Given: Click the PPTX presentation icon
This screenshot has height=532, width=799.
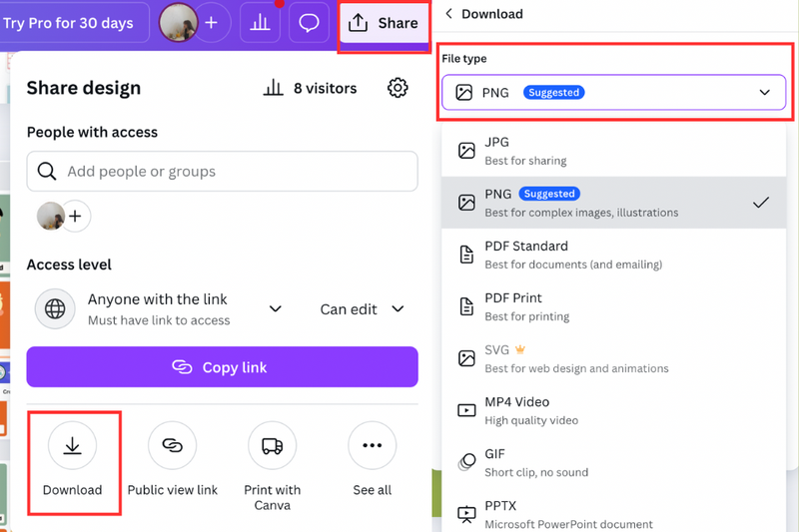Looking at the screenshot, I should (466, 514).
